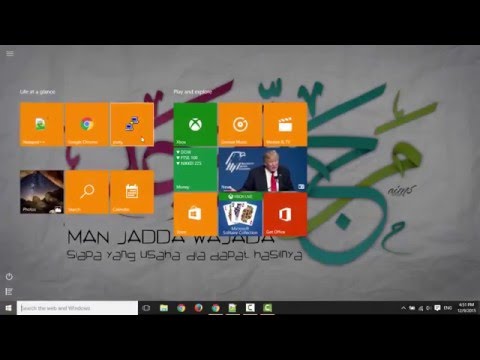Open the Search tile

pyautogui.click(x=87, y=192)
